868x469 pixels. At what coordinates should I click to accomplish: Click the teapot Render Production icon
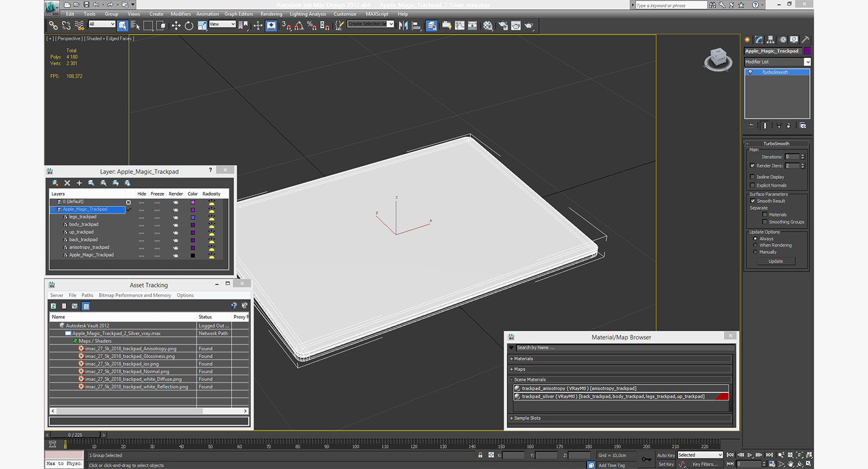[x=528, y=26]
